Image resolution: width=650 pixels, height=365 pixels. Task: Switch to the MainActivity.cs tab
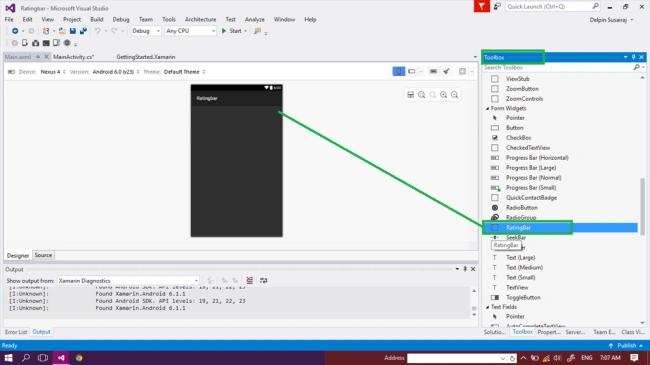(x=73, y=57)
